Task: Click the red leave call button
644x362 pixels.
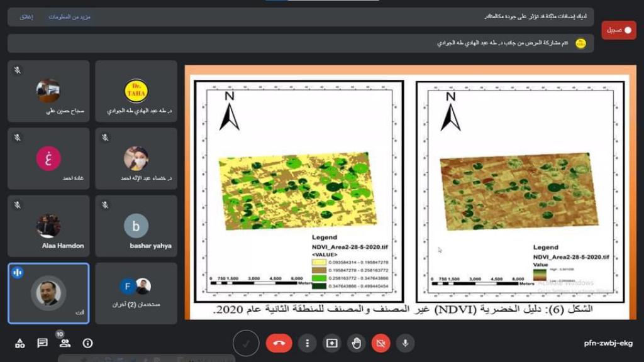Action: (279, 343)
